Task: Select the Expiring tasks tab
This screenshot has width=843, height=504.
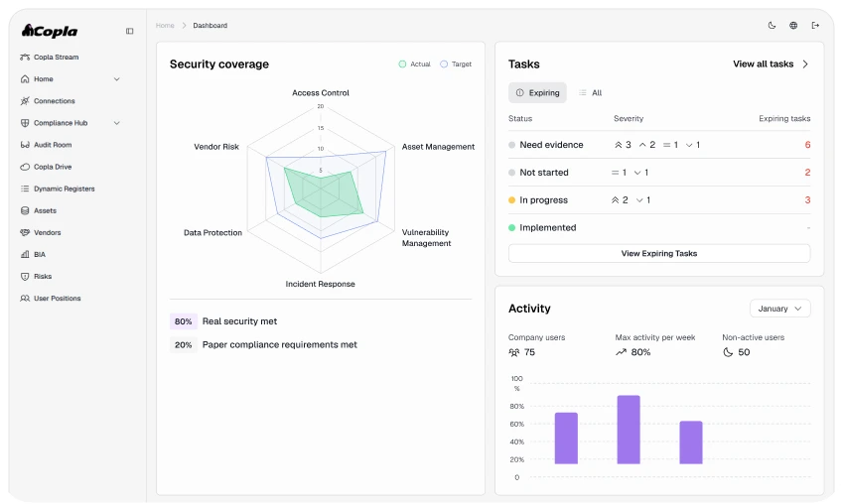Action: pyautogui.click(x=537, y=93)
